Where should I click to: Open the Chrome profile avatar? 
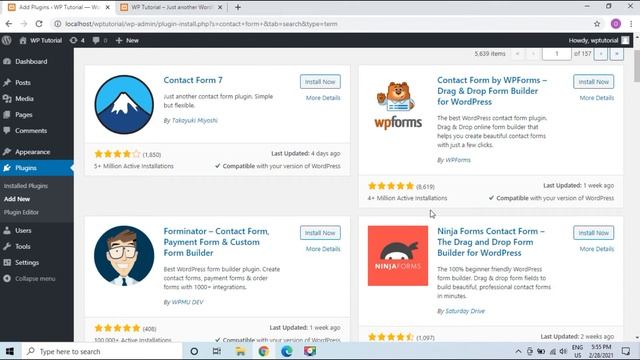616,24
